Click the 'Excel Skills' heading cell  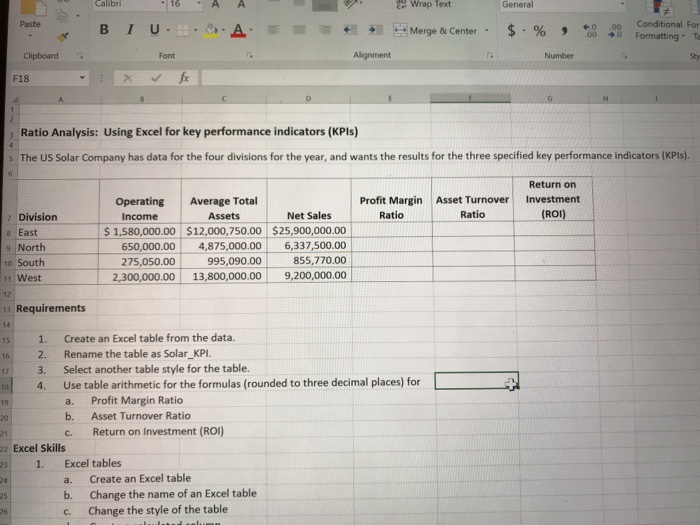(x=39, y=448)
